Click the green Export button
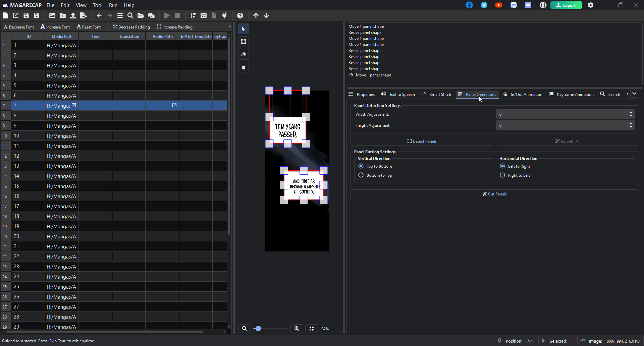 (x=566, y=5)
